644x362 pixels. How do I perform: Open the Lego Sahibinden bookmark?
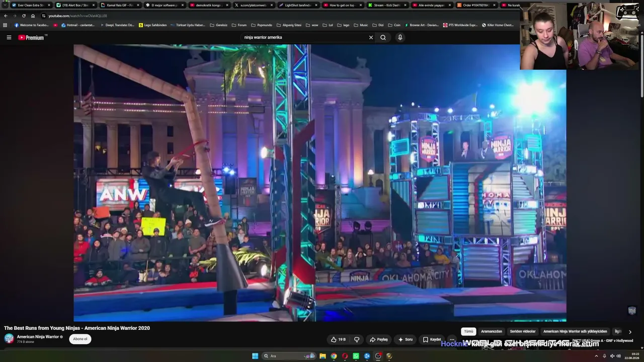tap(152, 25)
